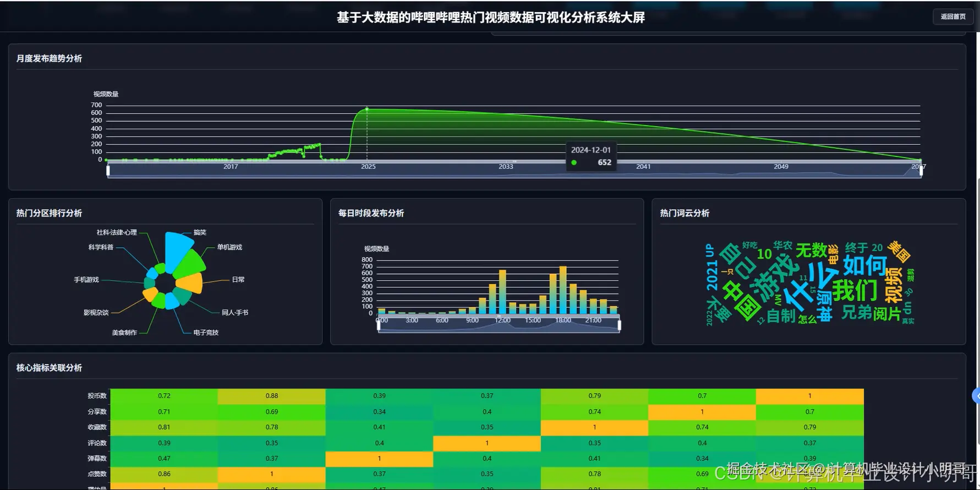This screenshot has width=980, height=490.
Task: Click the 0.79 cell in 投币数 row
Action: click(594, 396)
